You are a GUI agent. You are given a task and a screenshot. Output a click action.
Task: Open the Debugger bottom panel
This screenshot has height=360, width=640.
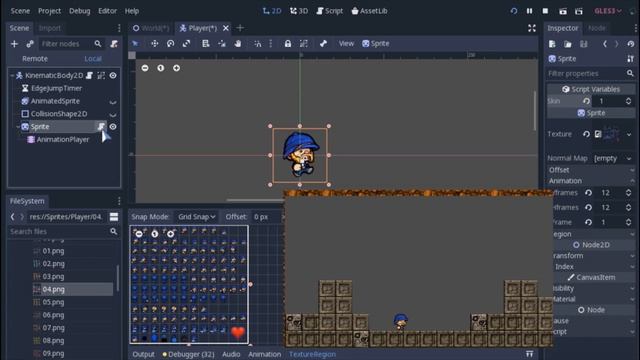coord(188,354)
